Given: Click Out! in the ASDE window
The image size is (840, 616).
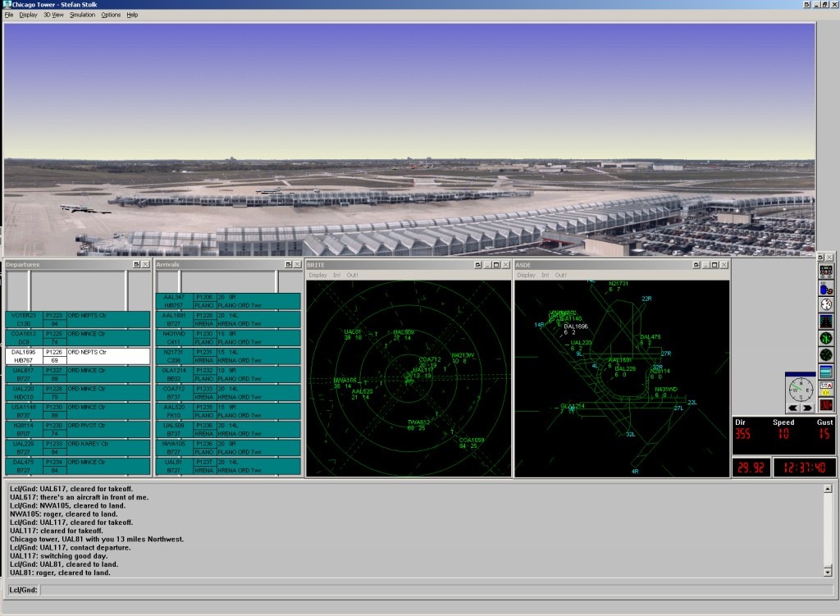Looking at the screenshot, I should (561, 276).
